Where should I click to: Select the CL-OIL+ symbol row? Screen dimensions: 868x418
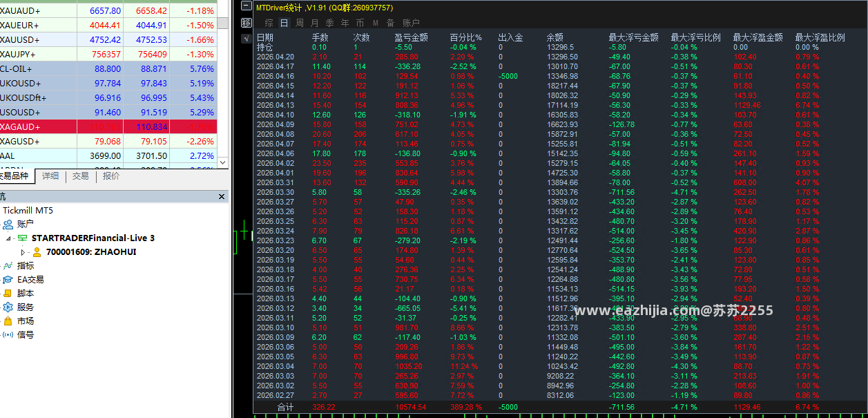[x=108, y=68]
